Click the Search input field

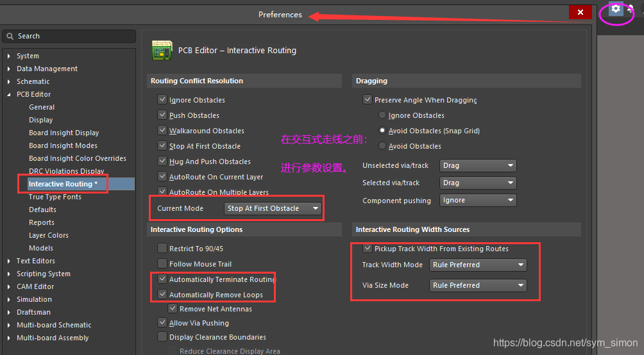[x=74, y=36]
